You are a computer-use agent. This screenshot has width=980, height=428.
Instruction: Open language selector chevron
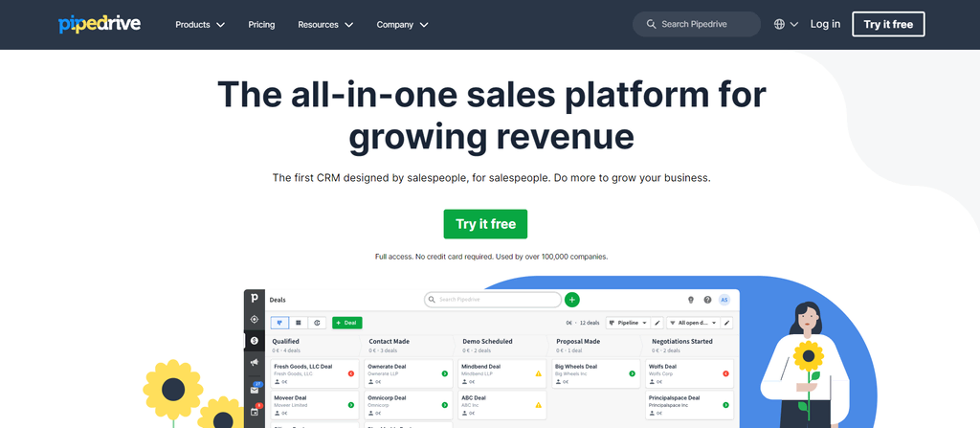click(x=794, y=24)
